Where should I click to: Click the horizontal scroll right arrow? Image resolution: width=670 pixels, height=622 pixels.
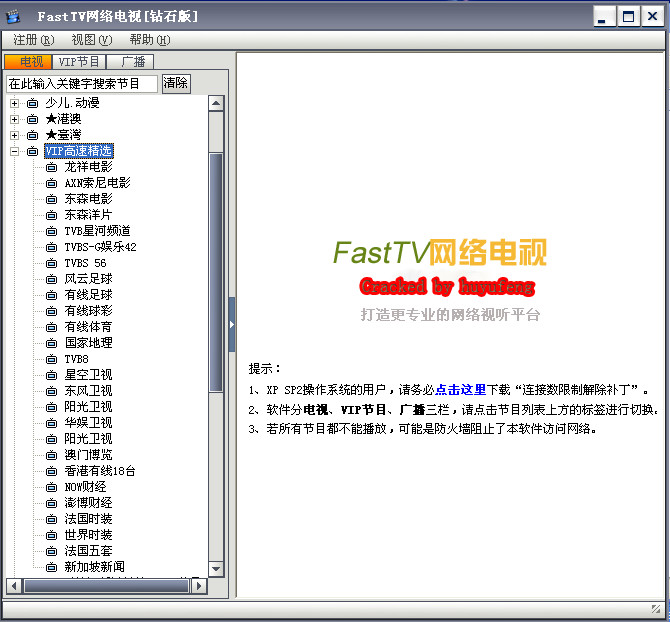[x=199, y=586]
